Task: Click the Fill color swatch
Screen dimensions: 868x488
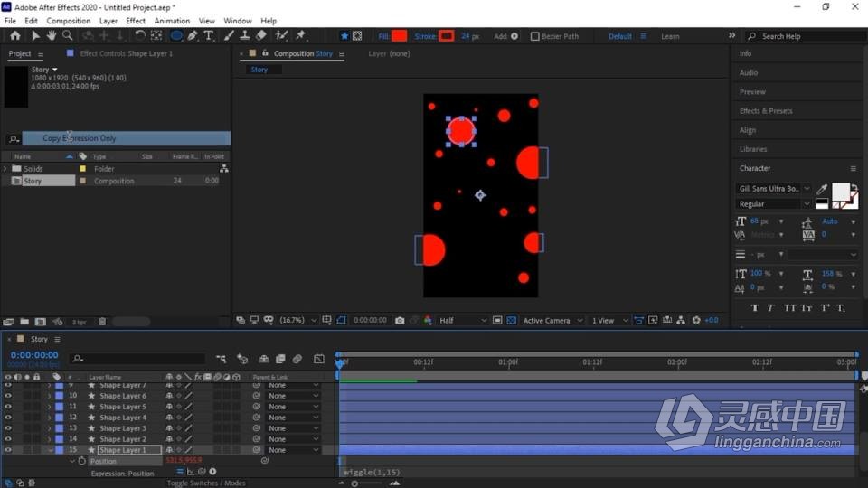Action: 399,36
